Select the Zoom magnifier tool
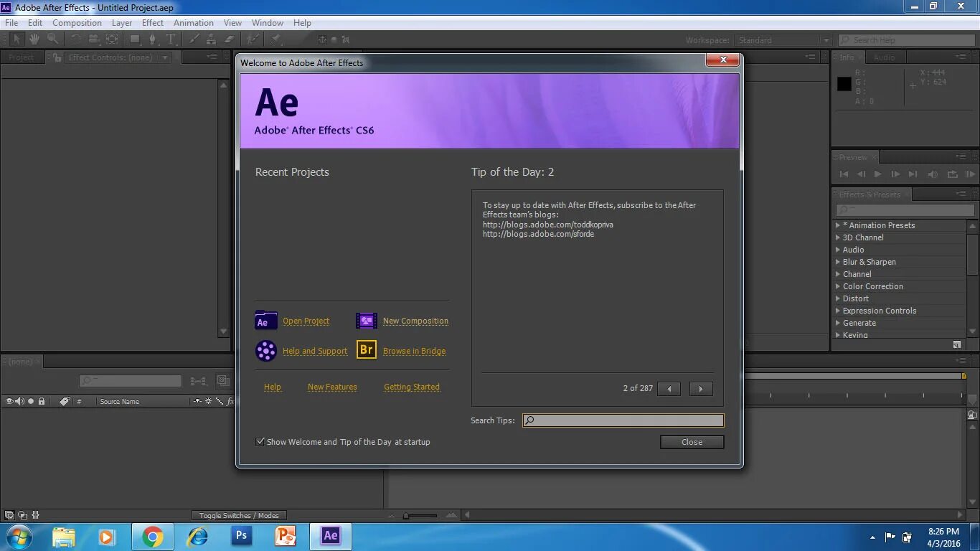 pos(52,39)
